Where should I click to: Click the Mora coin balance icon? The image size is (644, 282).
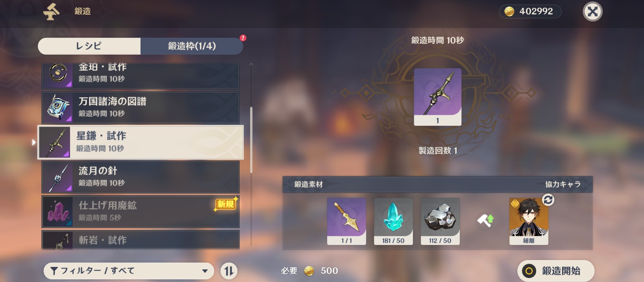tap(509, 11)
